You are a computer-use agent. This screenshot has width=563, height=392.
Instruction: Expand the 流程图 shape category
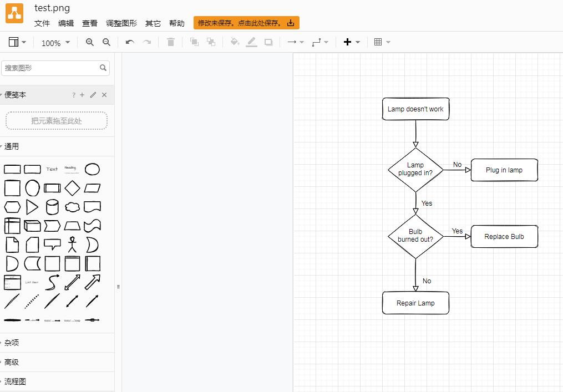pos(15,381)
